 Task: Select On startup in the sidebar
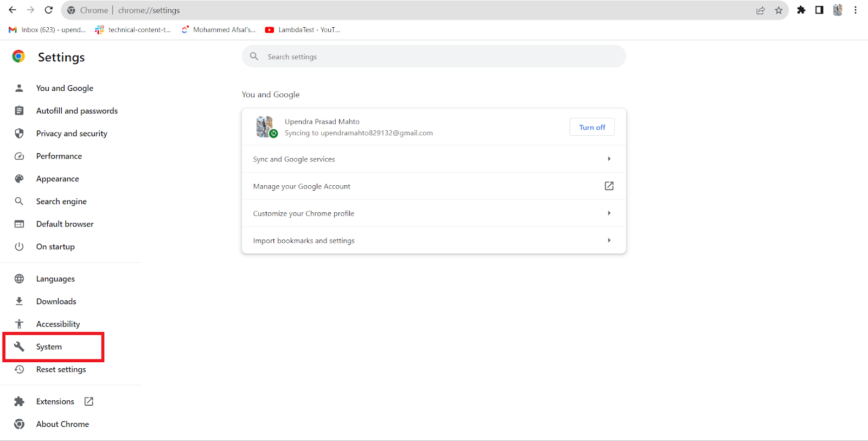coord(55,247)
